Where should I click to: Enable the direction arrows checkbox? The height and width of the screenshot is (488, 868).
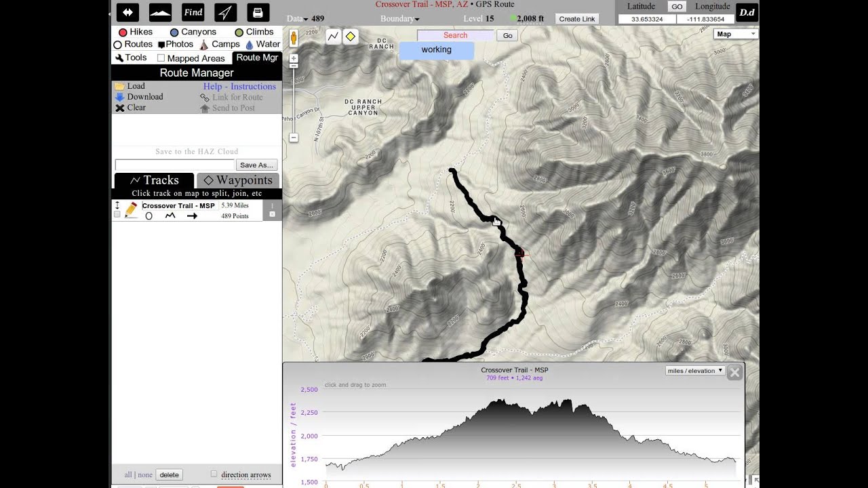(214, 474)
